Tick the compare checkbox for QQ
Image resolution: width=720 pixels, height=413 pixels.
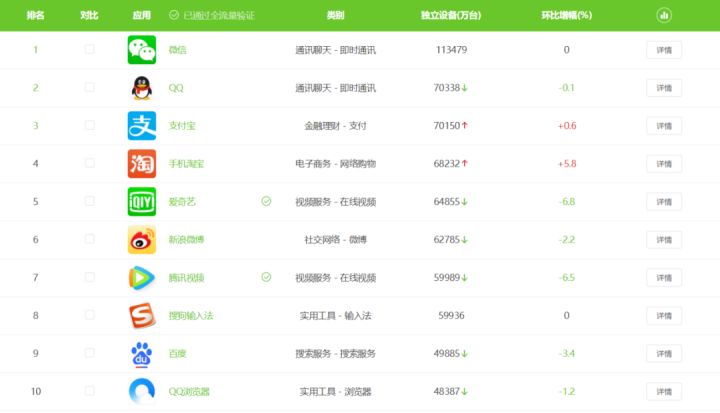[x=90, y=87]
